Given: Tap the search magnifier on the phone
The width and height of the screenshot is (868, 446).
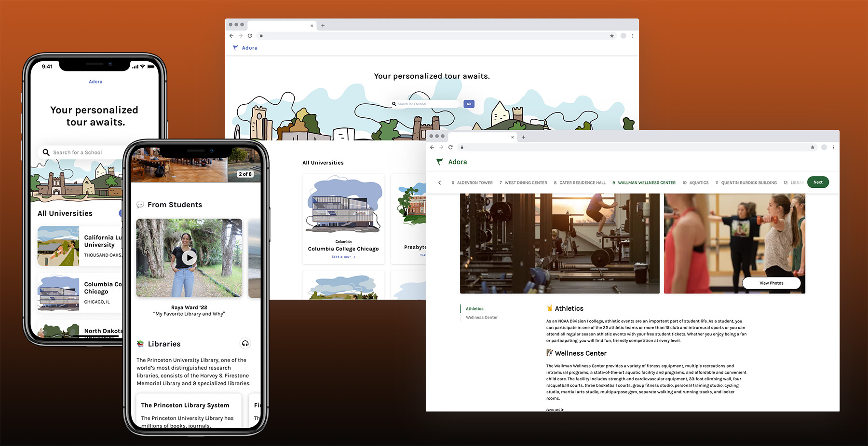Looking at the screenshot, I should [x=46, y=153].
